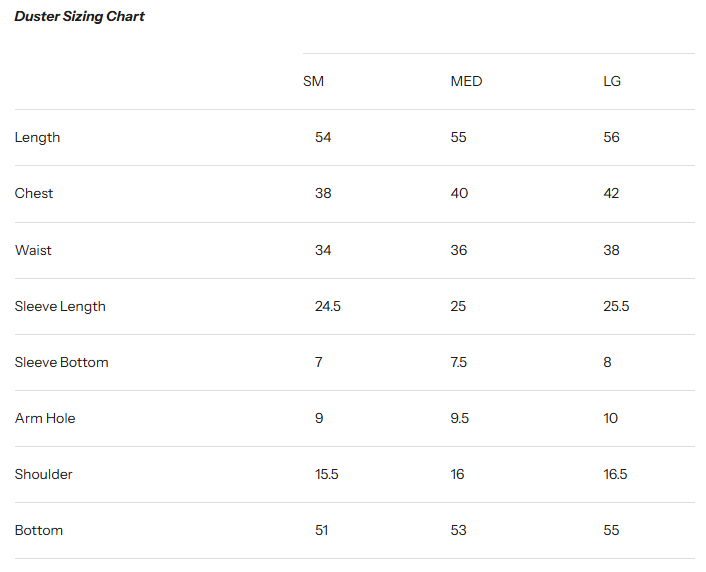Click LG shoulder value 16.5
Viewport: 706px width, 572px height.
point(615,474)
